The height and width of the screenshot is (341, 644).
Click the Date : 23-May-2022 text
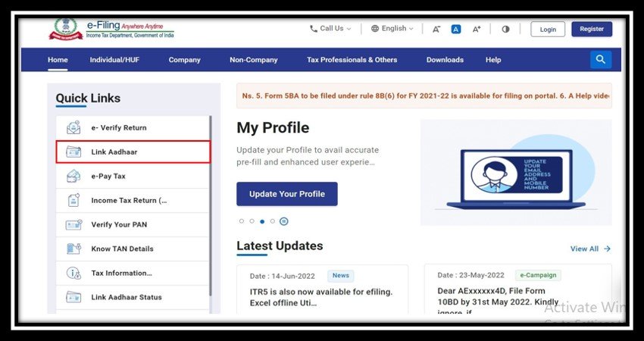(x=470, y=275)
